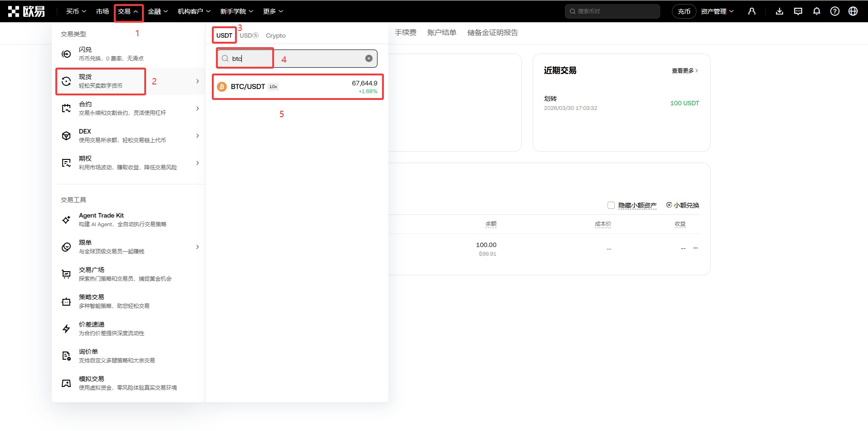Expand the DEX submenu arrow

tap(197, 136)
